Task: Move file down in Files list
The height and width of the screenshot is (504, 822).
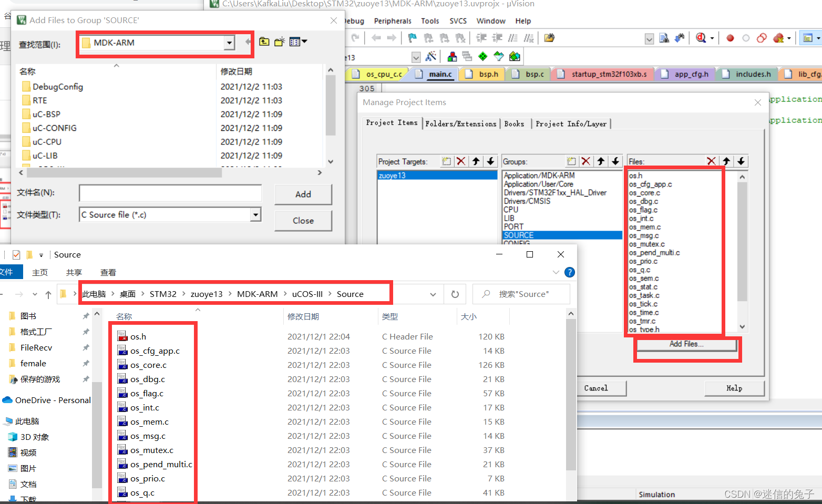Action: pos(741,161)
